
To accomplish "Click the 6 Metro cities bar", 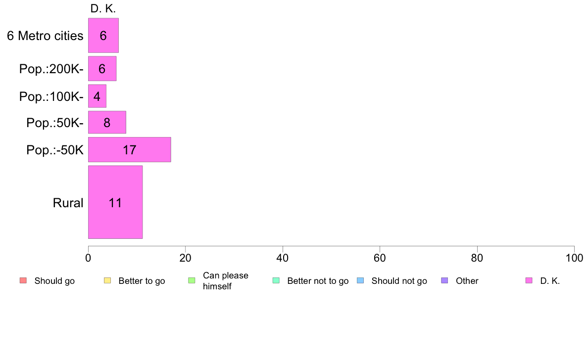I will [103, 36].
